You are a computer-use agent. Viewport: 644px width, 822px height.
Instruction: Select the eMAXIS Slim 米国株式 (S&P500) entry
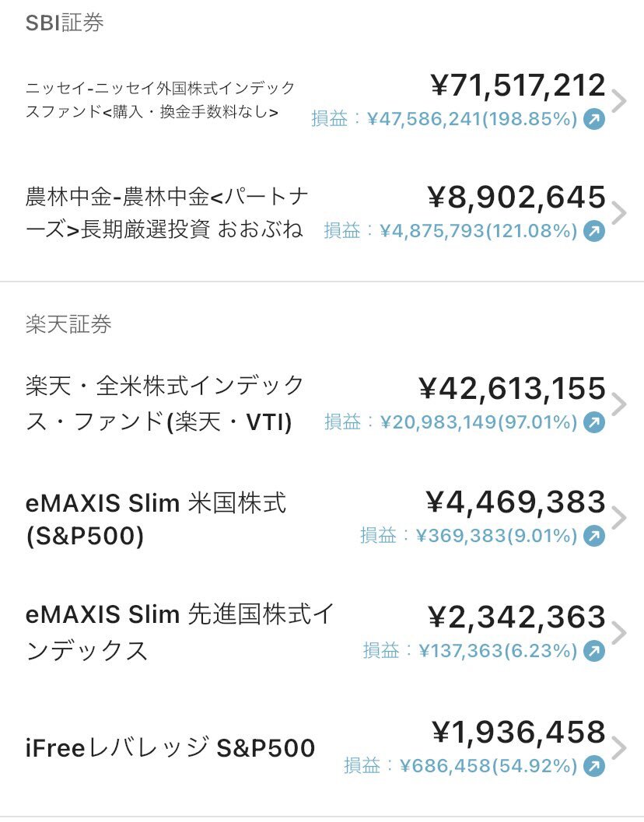[x=156, y=519]
